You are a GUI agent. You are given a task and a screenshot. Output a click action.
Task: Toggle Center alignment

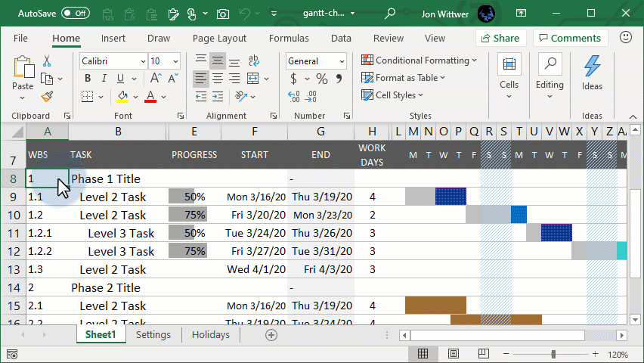coord(217,78)
